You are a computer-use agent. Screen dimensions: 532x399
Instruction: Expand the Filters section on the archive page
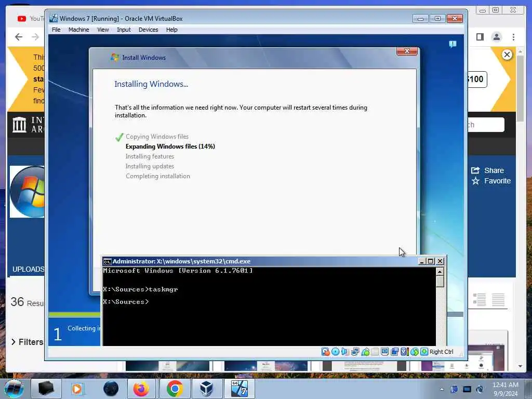(27, 342)
